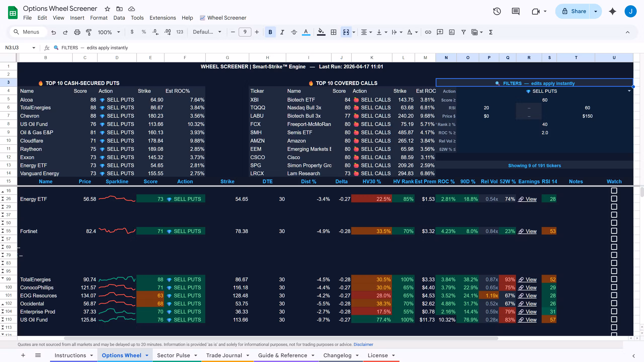Image resolution: width=644 pixels, height=362 pixels.
Task: Open version history clock icon
Action: click(x=497, y=11)
